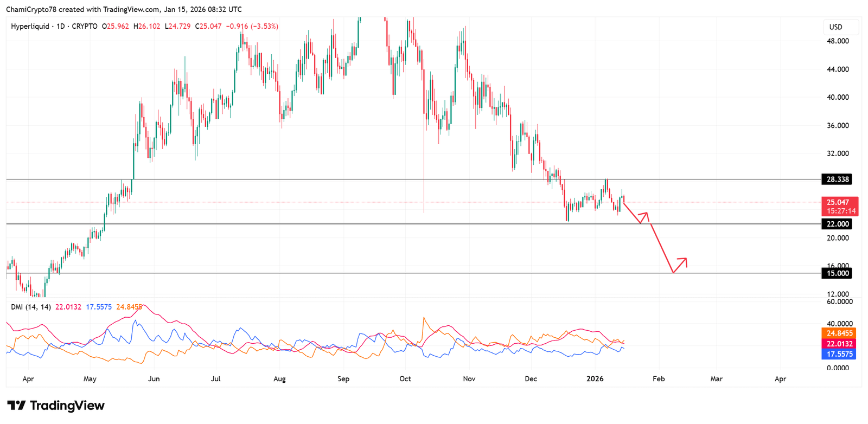Click the red 25.047 current price label

click(839, 203)
